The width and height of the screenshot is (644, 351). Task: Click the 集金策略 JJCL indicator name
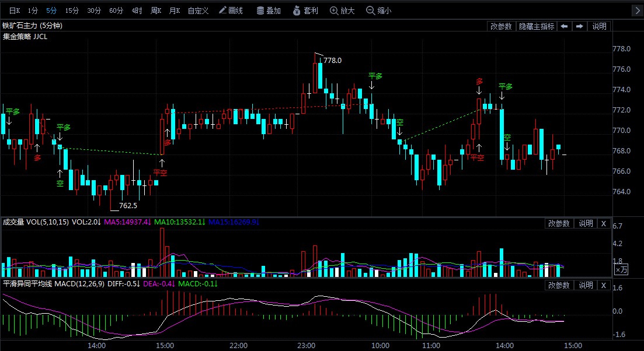pyautogui.click(x=25, y=37)
